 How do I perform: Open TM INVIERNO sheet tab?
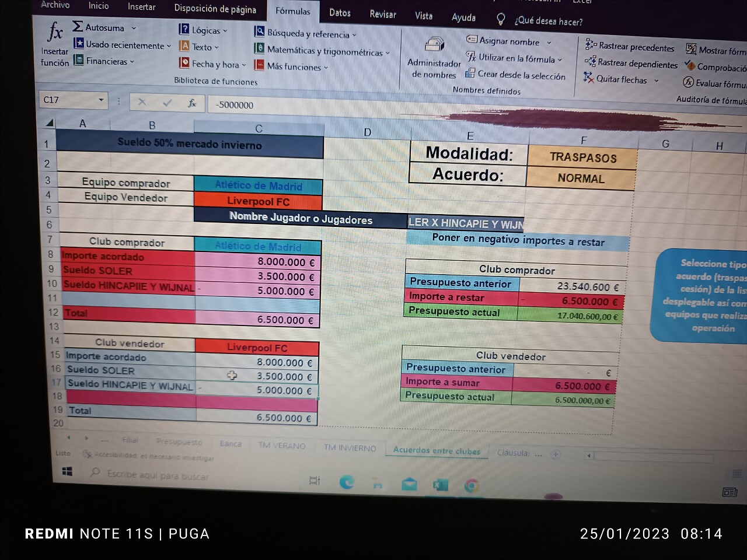point(350,448)
